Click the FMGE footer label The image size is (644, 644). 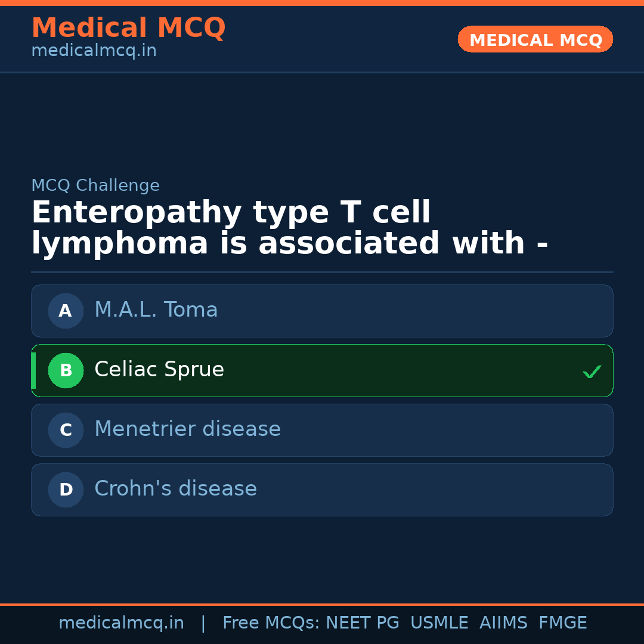562,623
